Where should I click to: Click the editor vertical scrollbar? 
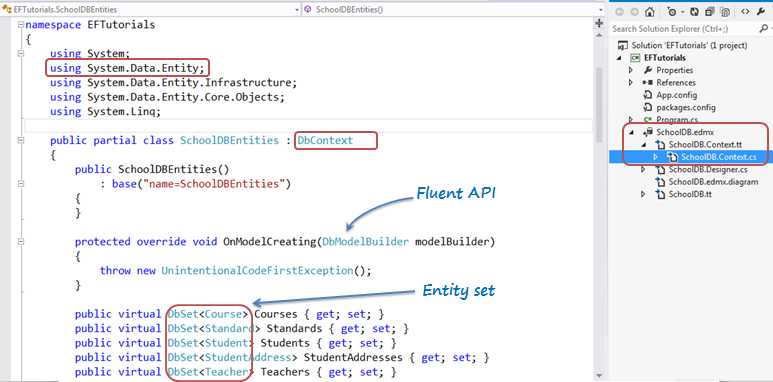(599, 106)
